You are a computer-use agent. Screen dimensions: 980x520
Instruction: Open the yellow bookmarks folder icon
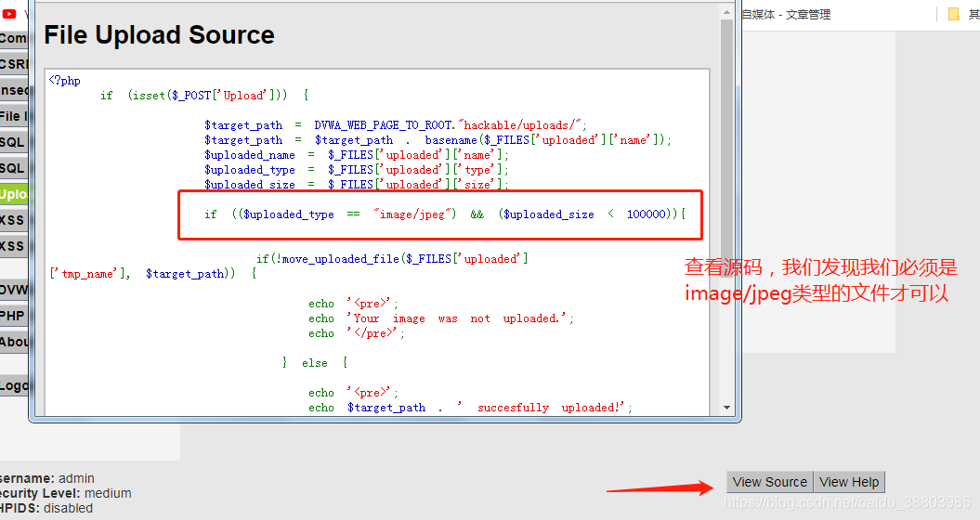click(x=954, y=14)
